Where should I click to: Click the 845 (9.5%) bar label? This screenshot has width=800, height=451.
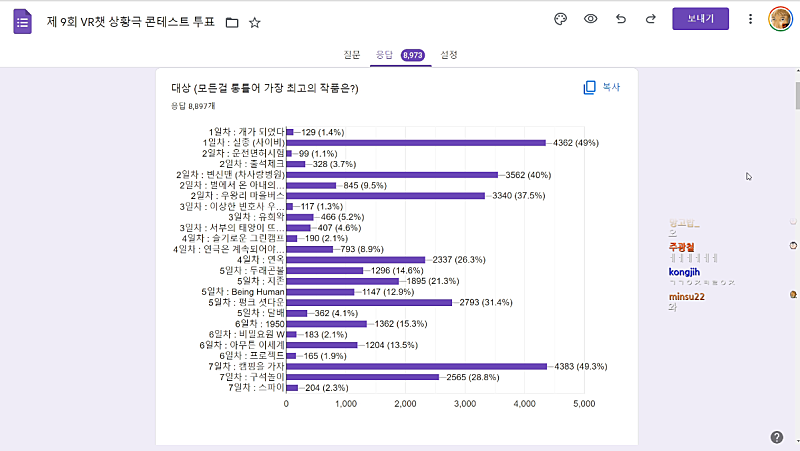pos(365,185)
